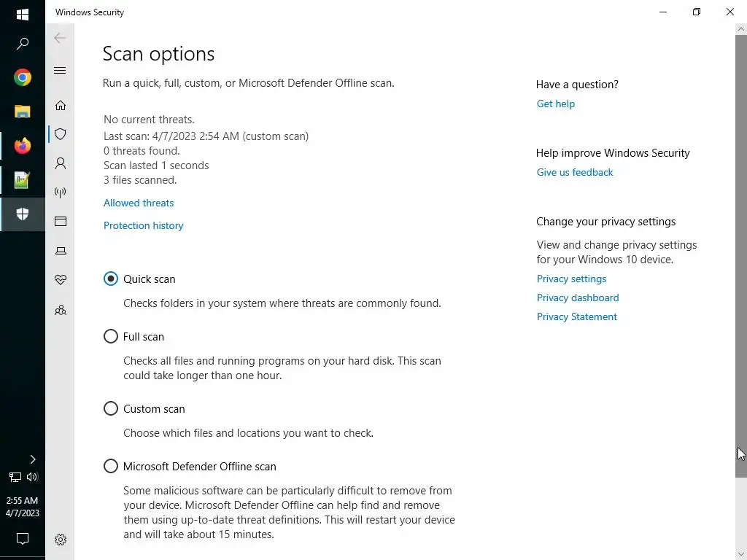This screenshot has height=560, width=747.
Task: Show hidden system tray icons chevron
Action: coord(32,459)
